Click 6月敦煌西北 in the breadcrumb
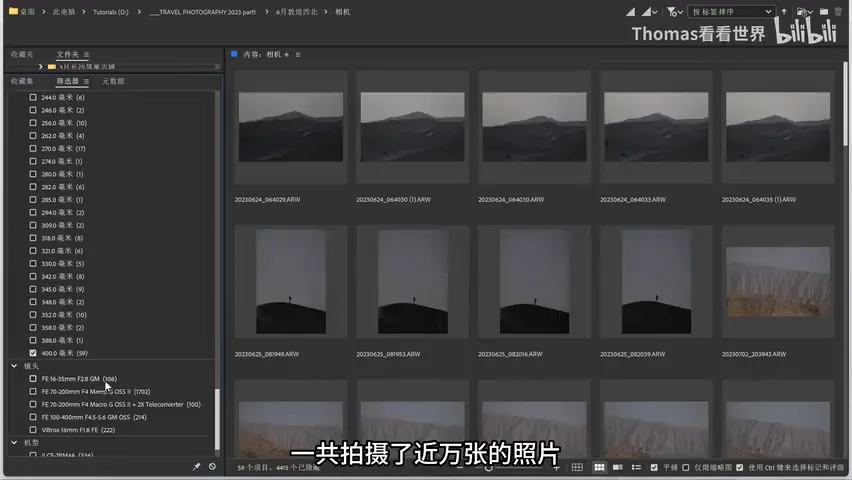This screenshot has height=480, width=852. pos(296,11)
